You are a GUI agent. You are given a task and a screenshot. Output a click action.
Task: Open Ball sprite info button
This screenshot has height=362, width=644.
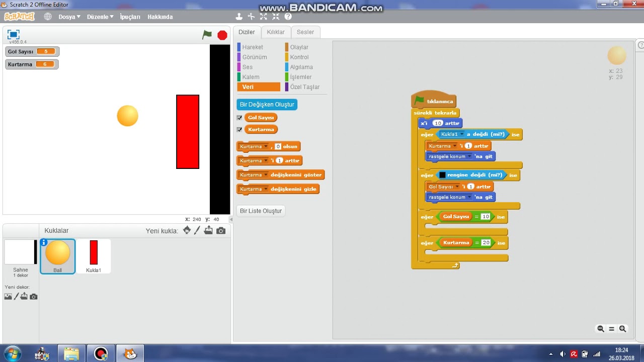click(x=44, y=243)
